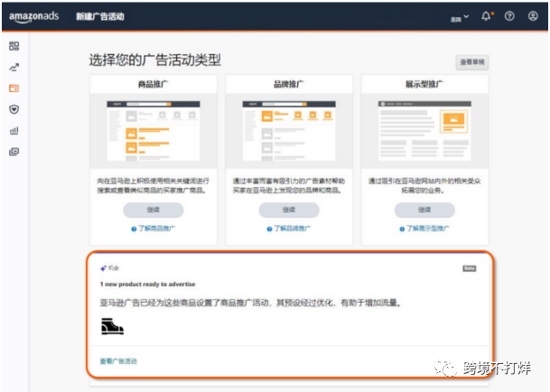550x392 pixels.
Task: Open the bar chart reports icon in sidebar
Action: click(14, 131)
